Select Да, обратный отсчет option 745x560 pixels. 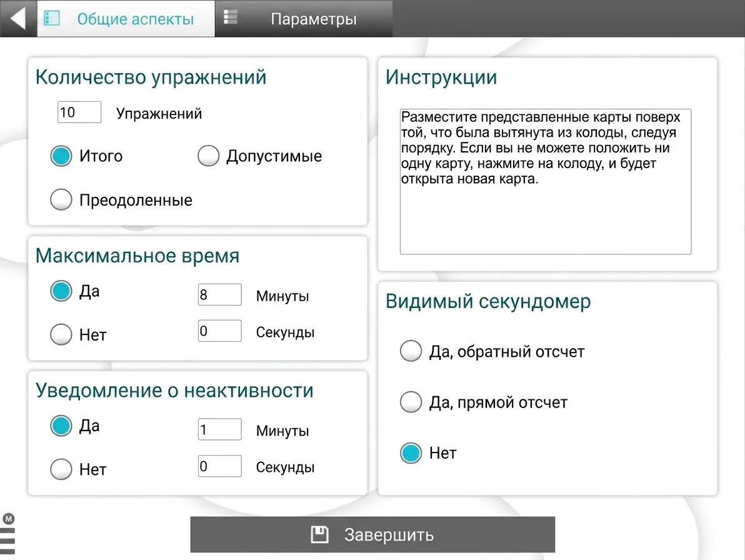[411, 351]
